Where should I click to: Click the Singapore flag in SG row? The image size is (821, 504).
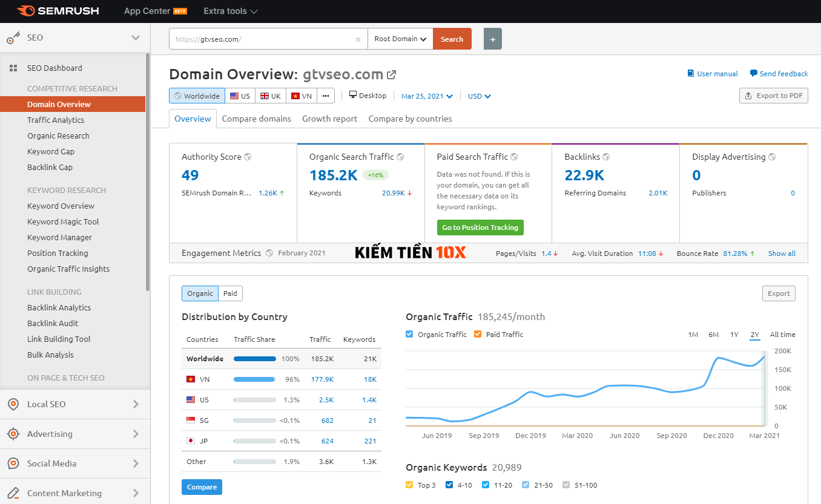pyautogui.click(x=191, y=421)
